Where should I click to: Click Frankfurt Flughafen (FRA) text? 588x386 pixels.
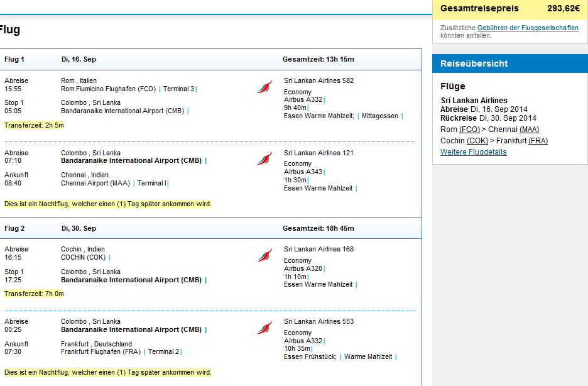101,351
